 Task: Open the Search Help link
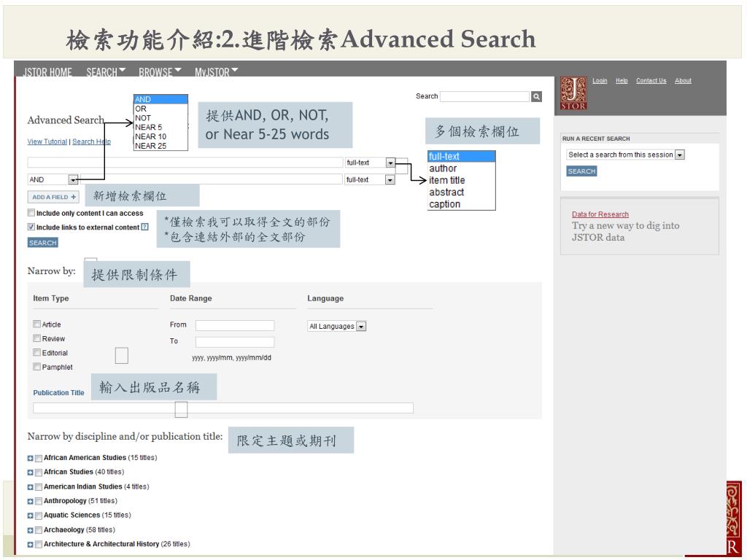tap(91, 141)
